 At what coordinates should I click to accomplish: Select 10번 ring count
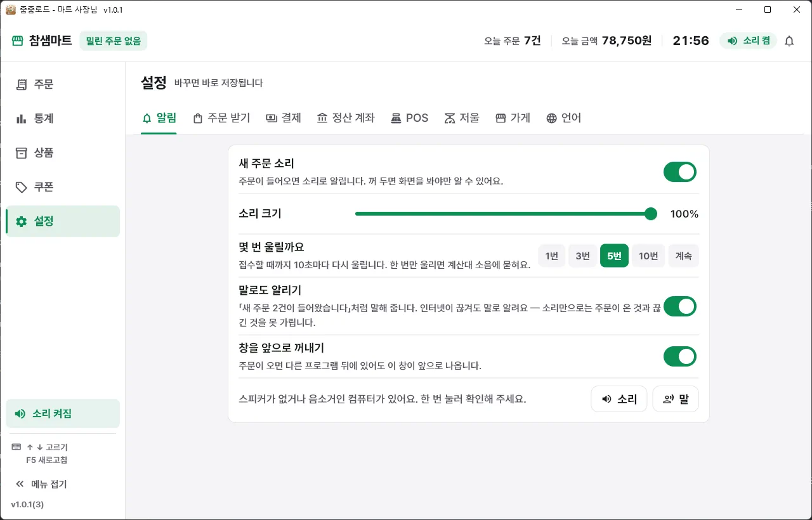pos(648,256)
